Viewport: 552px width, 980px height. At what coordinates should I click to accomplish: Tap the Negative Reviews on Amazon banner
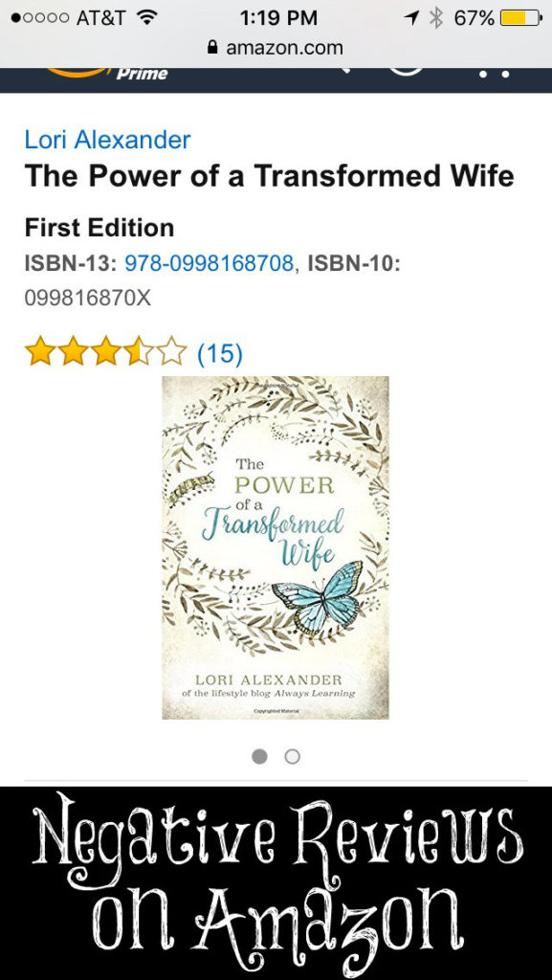276,883
